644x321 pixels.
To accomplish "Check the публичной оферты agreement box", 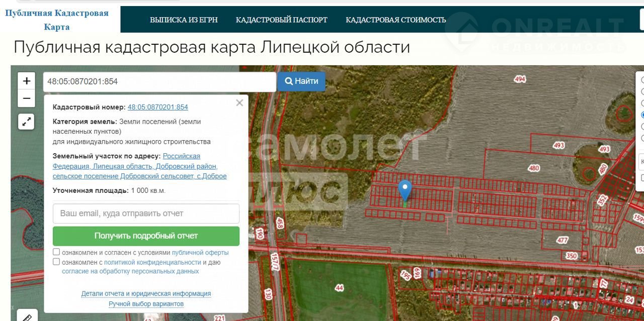I will point(56,252).
